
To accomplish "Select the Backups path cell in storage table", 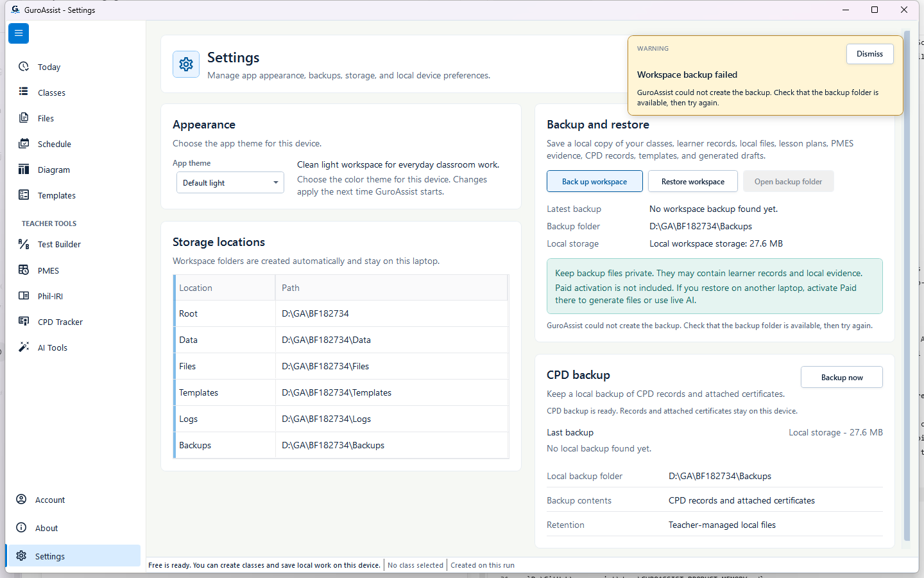I will click(x=391, y=445).
